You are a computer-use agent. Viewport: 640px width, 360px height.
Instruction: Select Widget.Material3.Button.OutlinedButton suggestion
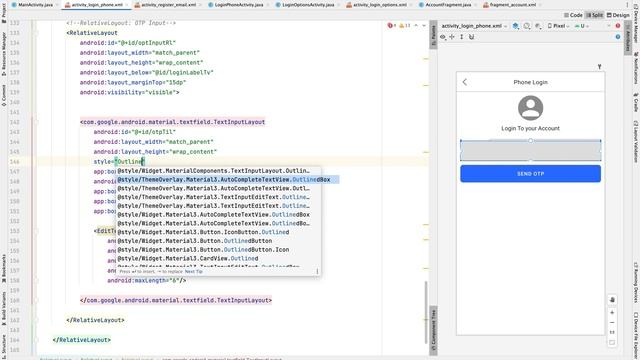click(x=218, y=241)
